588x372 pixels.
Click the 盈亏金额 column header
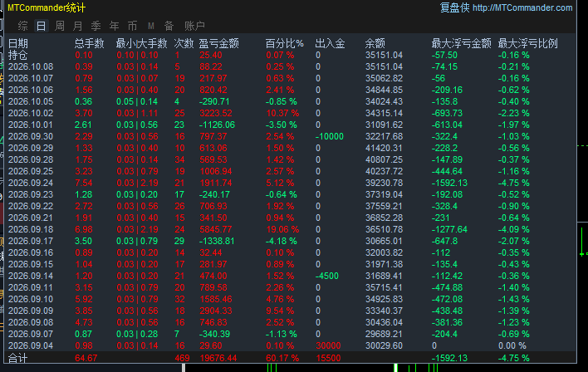click(x=219, y=43)
